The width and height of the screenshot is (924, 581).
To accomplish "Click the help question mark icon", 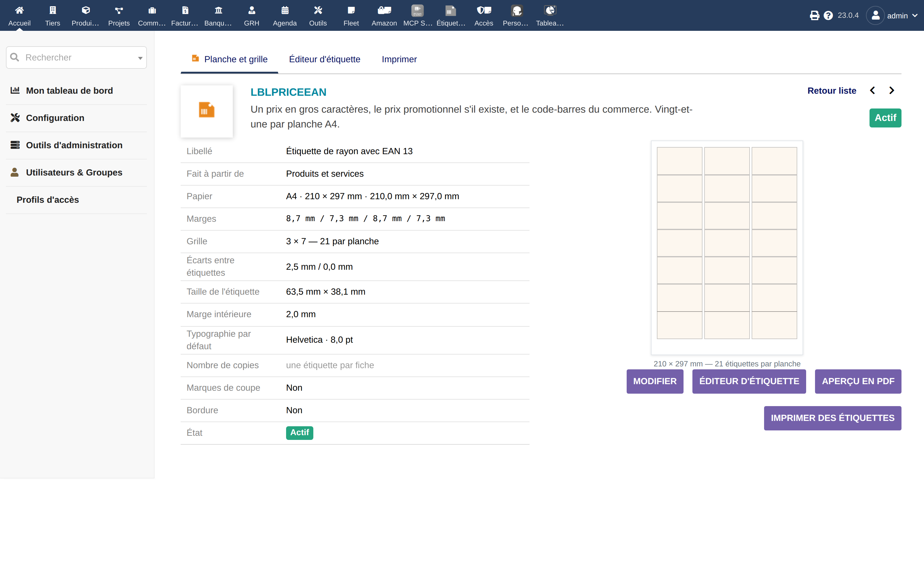I will click(828, 15).
